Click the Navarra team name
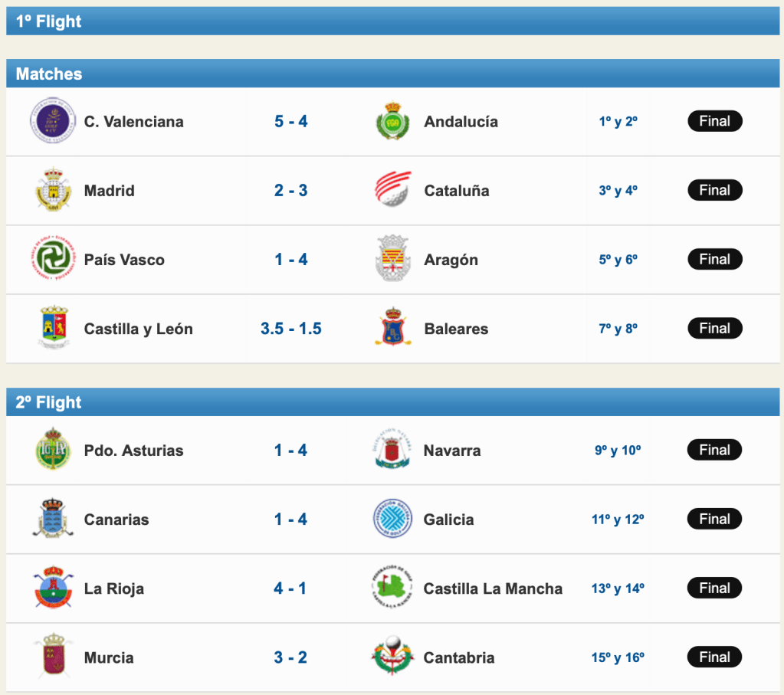 [452, 451]
